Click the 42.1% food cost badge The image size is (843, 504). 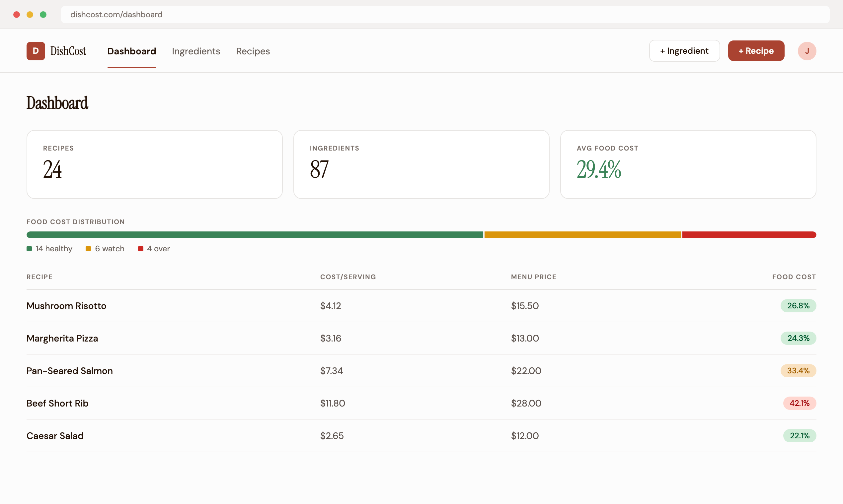[x=799, y=403]
